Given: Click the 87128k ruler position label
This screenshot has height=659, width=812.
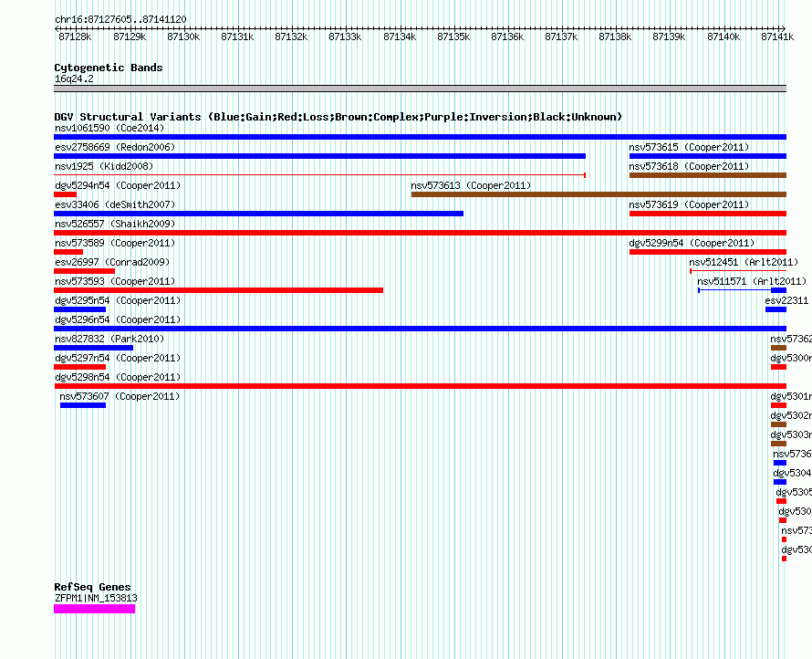Looking at the screenshot, I should 75,37.
